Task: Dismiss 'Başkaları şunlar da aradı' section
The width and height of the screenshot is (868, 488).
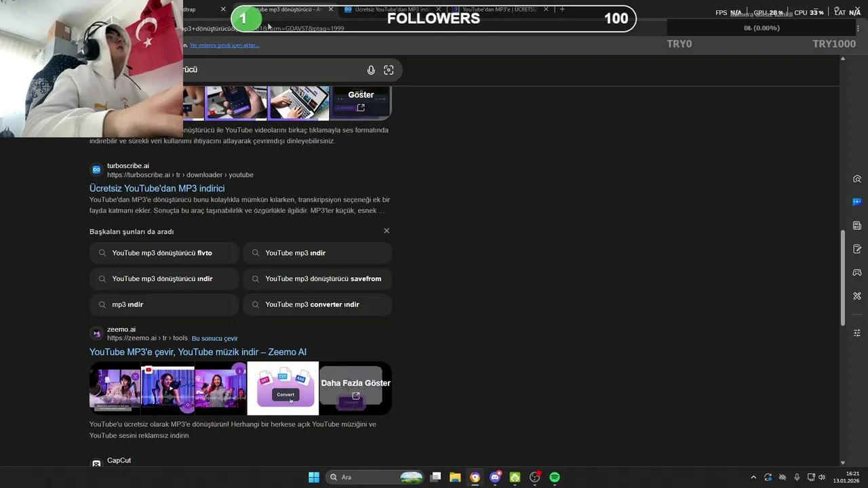Action: point(387,231)
